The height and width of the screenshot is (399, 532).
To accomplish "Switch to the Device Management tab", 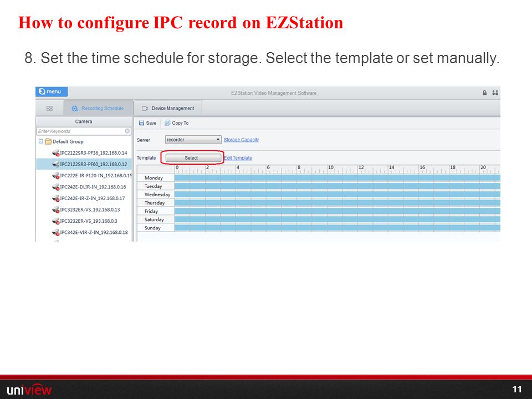I will pos(168,108).
